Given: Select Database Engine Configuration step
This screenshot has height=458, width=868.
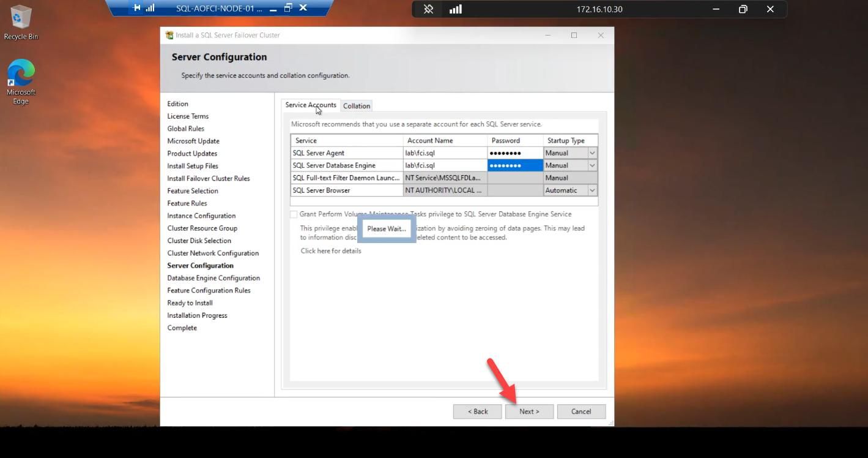Looking at the screenshot, I should click(213, 278).
